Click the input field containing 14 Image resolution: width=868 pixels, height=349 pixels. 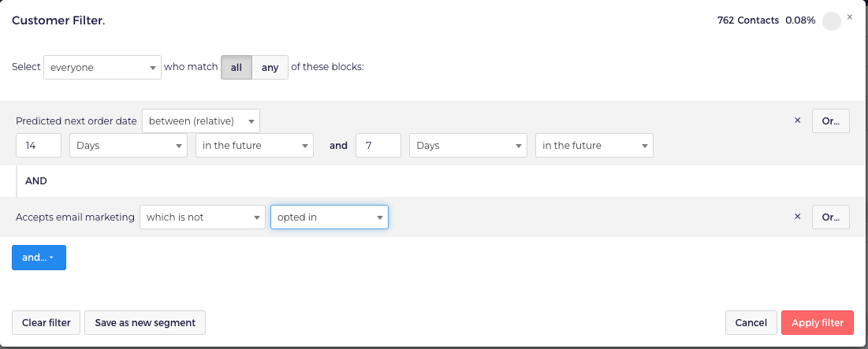tap(39, 146)
